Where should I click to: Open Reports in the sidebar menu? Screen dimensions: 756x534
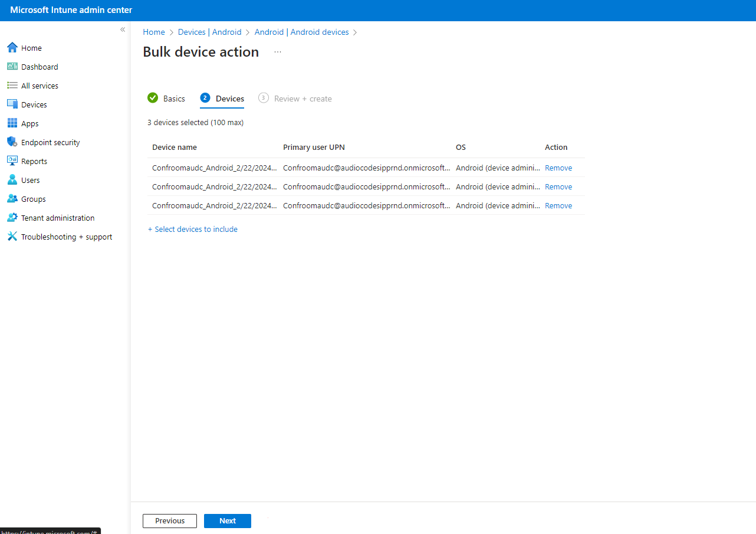[x=34, y=161]
